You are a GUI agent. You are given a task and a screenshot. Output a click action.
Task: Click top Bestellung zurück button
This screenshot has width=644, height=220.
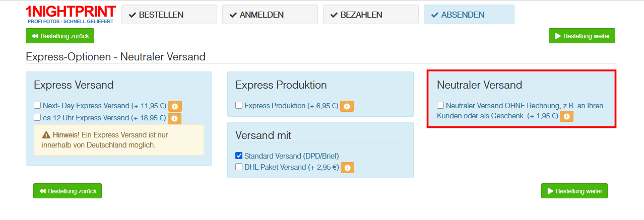(x=60, y=36)
